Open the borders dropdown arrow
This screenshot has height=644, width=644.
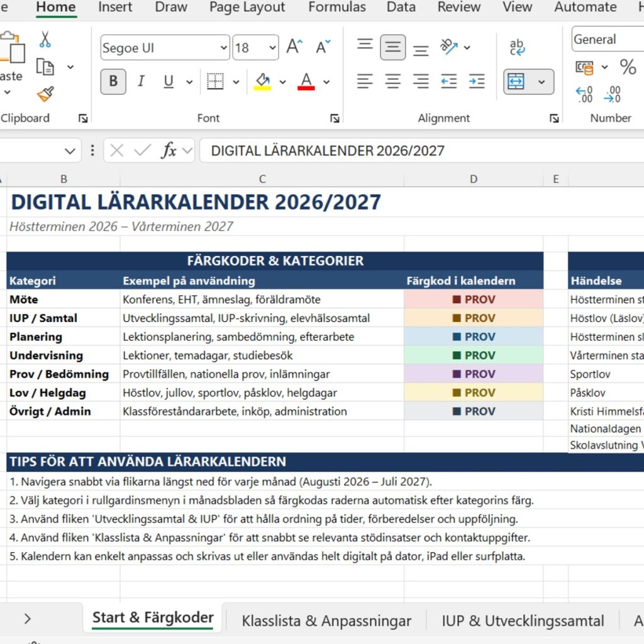tap(236, 82)
